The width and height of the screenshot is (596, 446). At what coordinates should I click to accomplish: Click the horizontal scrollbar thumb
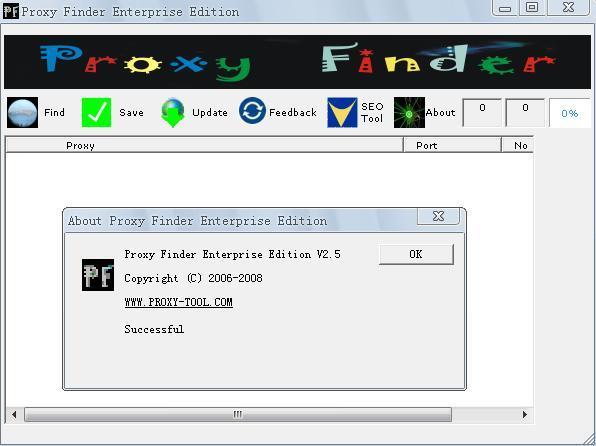[238, 414]
